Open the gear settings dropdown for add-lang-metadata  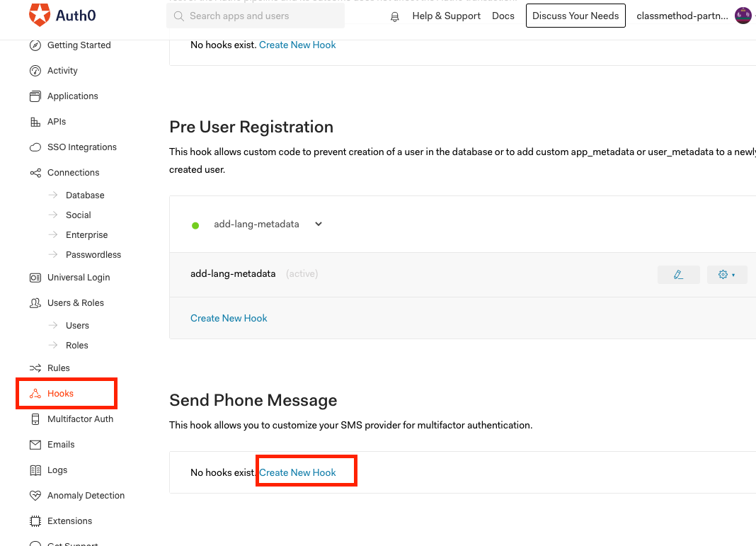pyautogui.click(x=727, y=275)
